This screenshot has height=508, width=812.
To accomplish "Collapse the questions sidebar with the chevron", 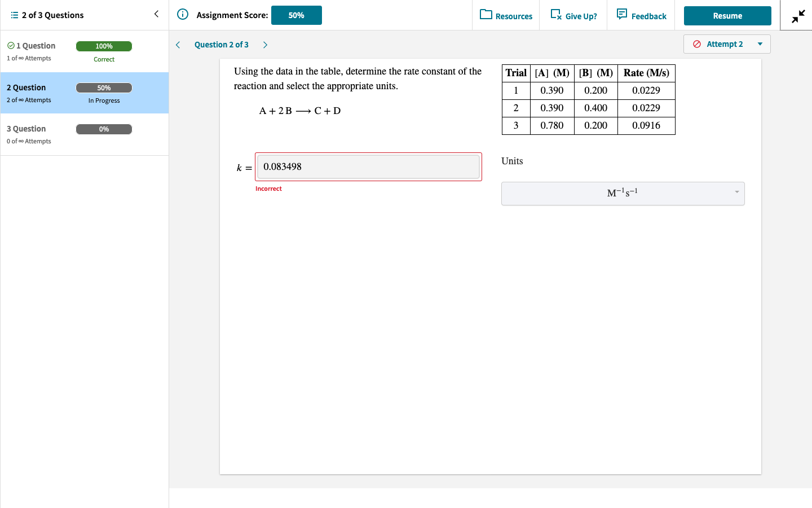I will (156, 13).
